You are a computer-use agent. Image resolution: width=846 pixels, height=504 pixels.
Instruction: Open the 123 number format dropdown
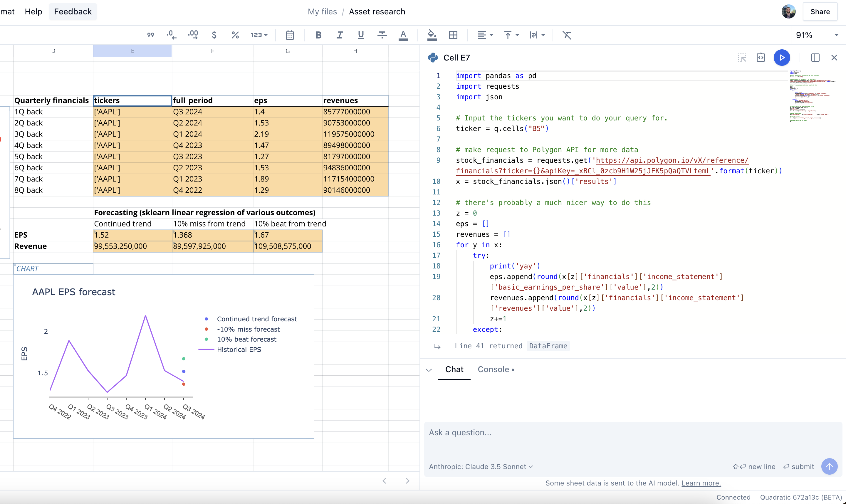tap(259, 35)
